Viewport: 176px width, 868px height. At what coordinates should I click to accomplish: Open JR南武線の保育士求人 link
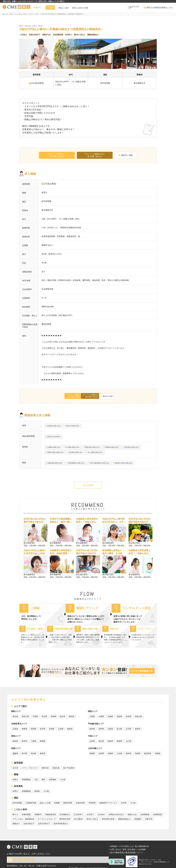pos(54,463)
